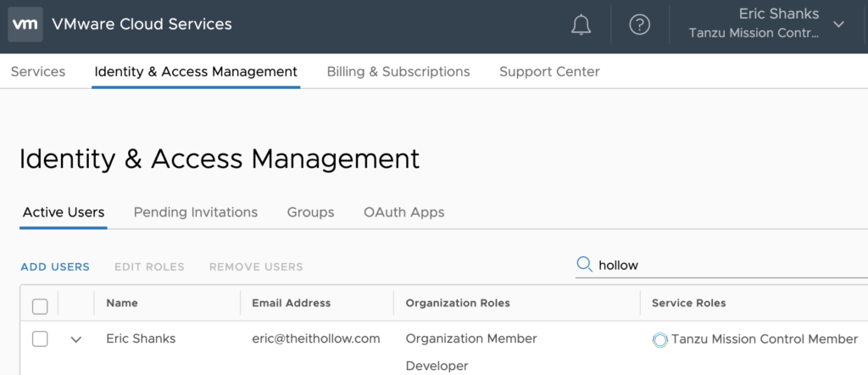The height and width of the screenshot is (375, 868).
Task: Open Billing & Subscriptions tab
Action: tap(398, 72)
